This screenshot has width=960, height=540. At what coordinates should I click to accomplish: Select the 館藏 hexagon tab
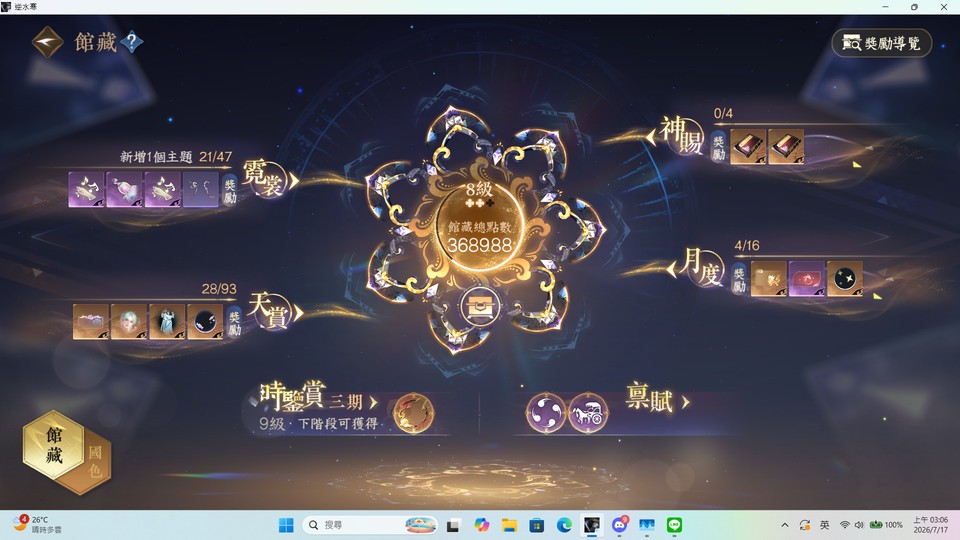[x=53, y=444]
